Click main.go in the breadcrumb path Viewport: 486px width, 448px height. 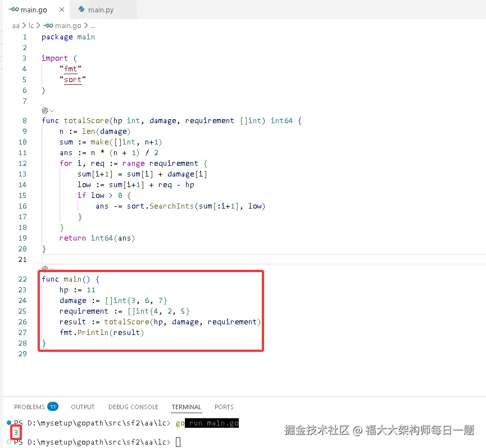pyautogui.click(x=68, y=26)
